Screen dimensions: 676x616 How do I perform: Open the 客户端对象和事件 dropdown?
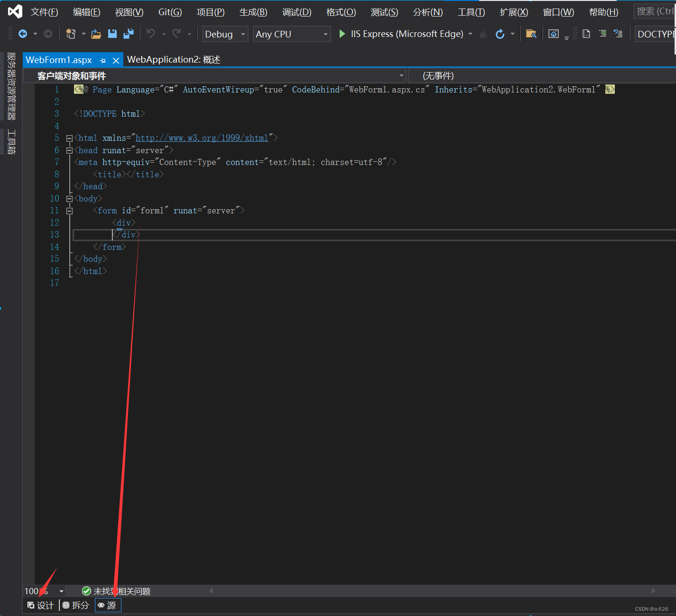click(x=401, y=75)
